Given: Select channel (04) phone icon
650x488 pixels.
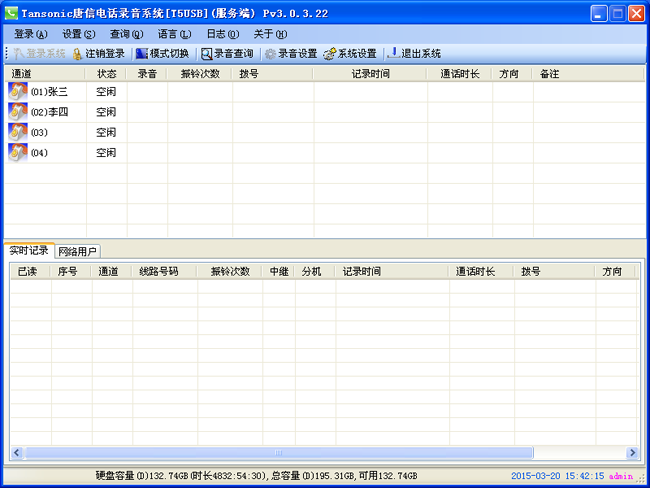Looking at the screenshot, I should tap(18, 152).
